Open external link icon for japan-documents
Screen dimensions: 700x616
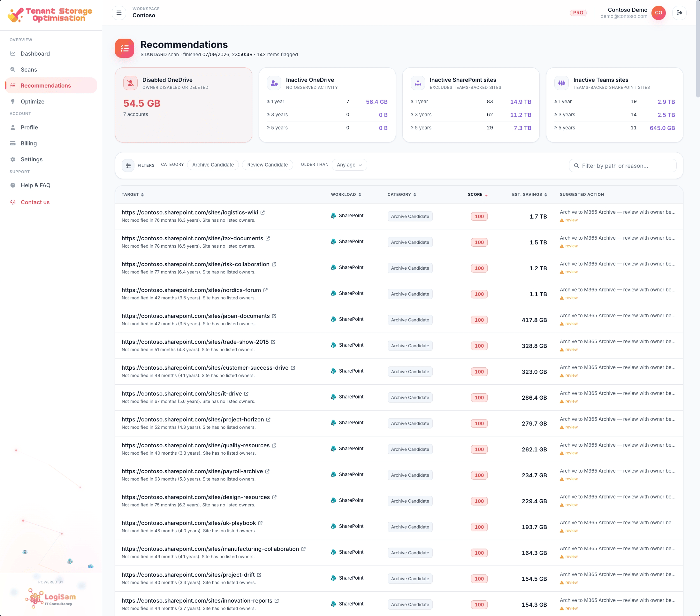274,316
